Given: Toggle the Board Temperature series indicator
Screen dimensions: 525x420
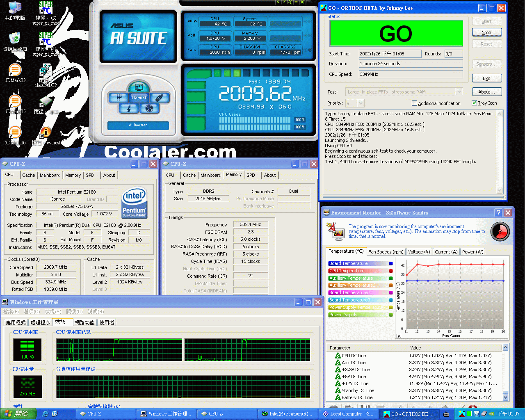Looking at the screenshot, I should [391, 264].
